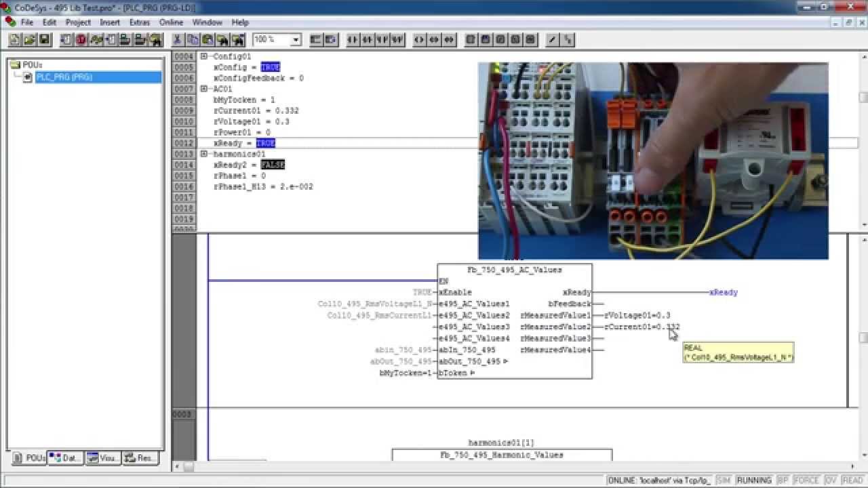Viewport: 868px width, 488px height.
Task: Open the Extras menu
Action: 139,22
